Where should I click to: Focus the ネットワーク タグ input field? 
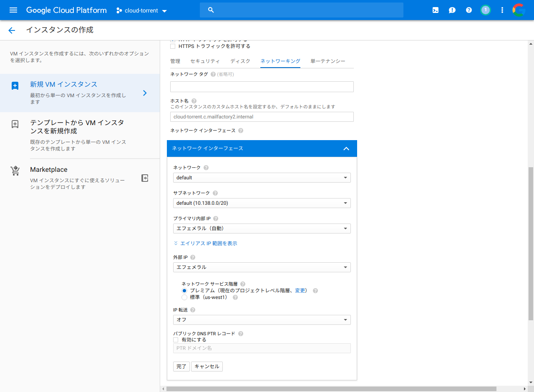262,87
